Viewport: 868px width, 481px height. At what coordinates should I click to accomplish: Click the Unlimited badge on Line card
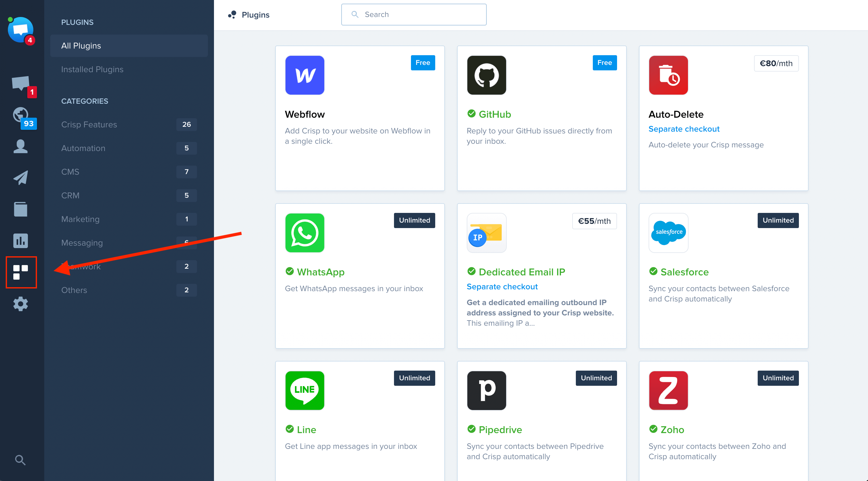pyautogui.click(x=415, y=378)
